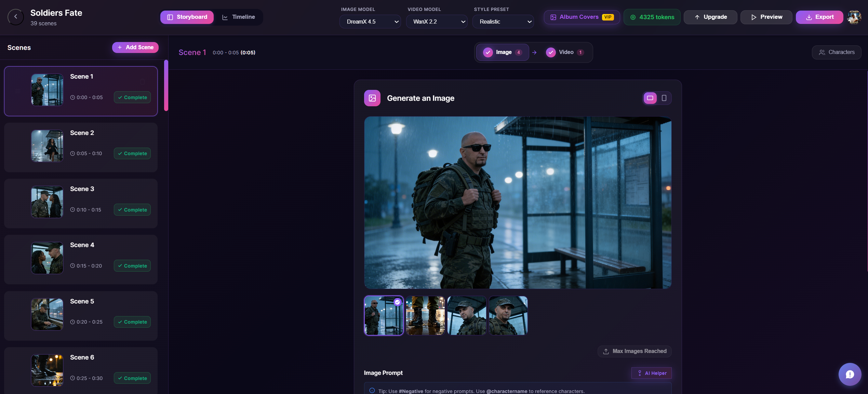Grab the Scene 1 drag handle icon
The width and height of the screenshot is (868, 394).
(17, 91)
